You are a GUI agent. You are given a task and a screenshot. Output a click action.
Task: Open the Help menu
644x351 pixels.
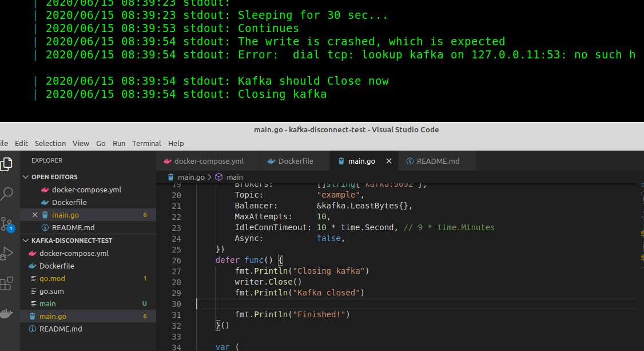click(x=176, y=144)
